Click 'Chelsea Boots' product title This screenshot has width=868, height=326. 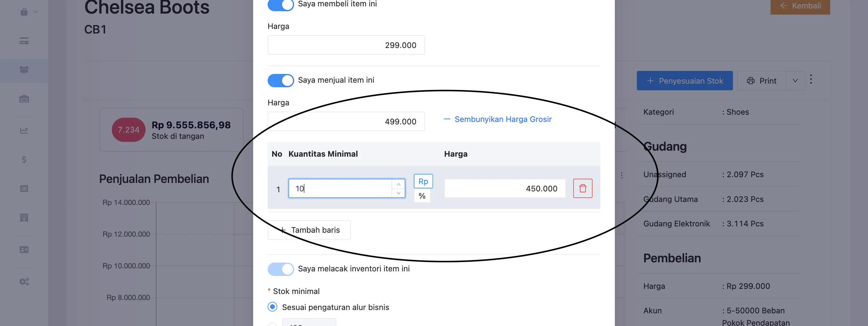tap(147, 7)
